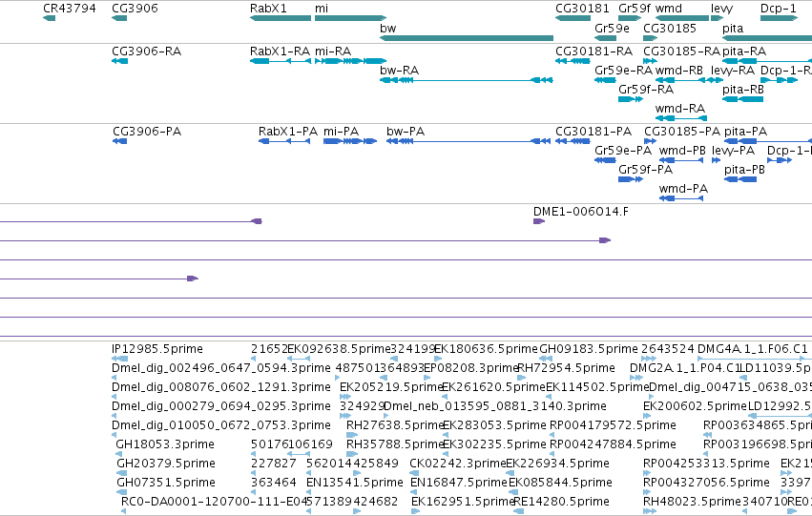812x516 pixels.
Task: Click the pita-RA transcript label
Action: (744, 52)
